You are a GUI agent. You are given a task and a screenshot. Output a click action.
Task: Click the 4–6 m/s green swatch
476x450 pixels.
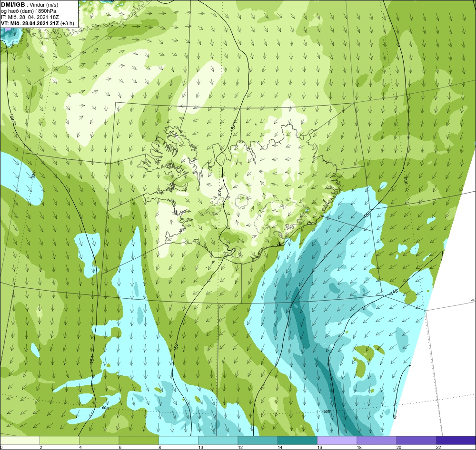(x=99, y=440)
